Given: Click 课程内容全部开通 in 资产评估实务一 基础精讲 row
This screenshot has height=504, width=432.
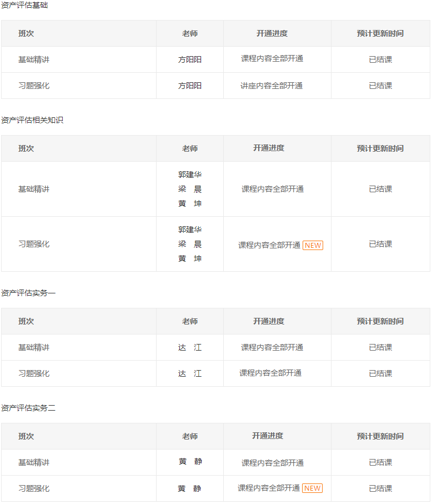Looking at the screenshot, I should [272, 347].
